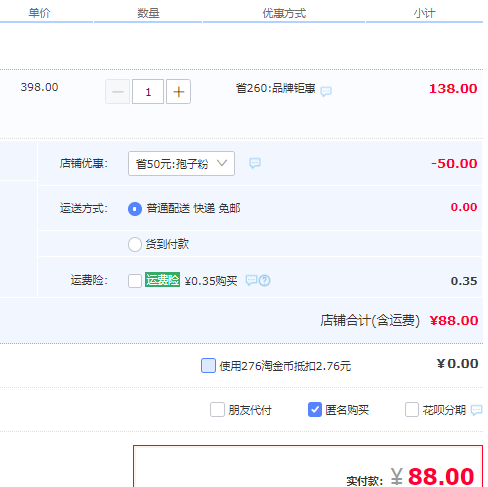Click comment icon beside 省260:品牌钜惠

coord(326,91)
